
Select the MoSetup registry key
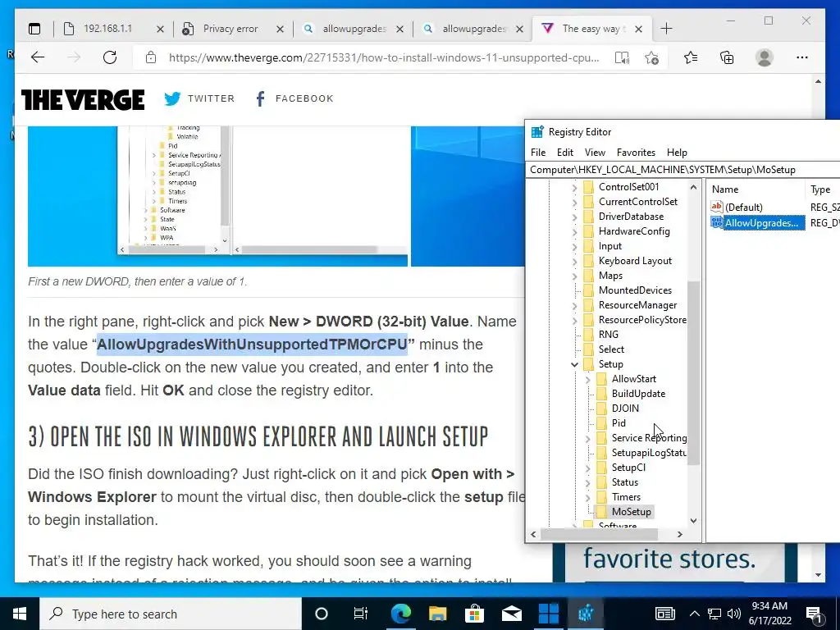(631, 512)
